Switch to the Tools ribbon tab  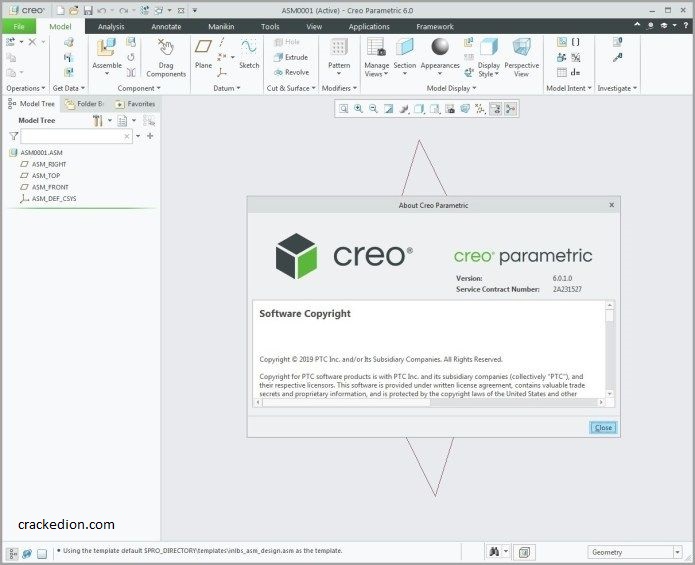[x=270, y=27]
